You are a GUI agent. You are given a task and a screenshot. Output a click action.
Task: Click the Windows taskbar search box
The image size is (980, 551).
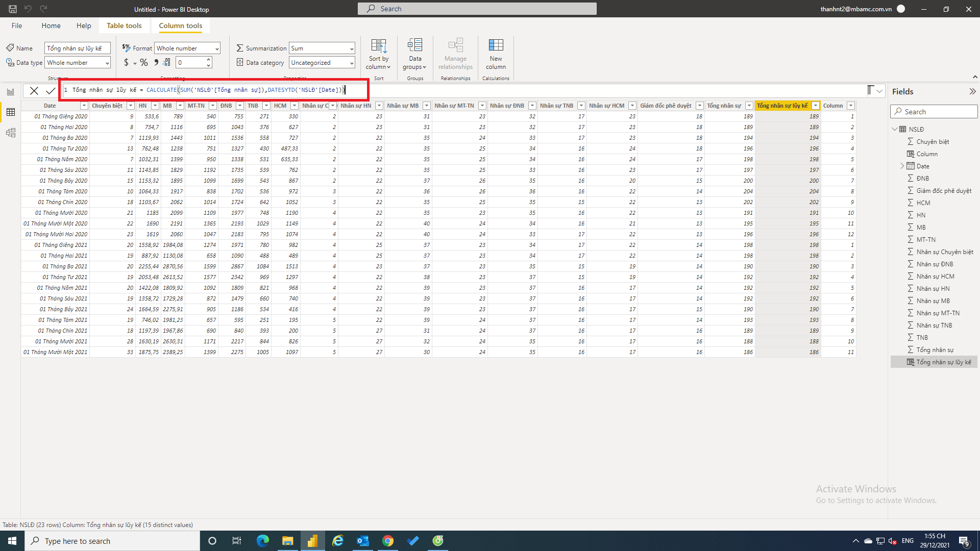click(x=112, y=541)
